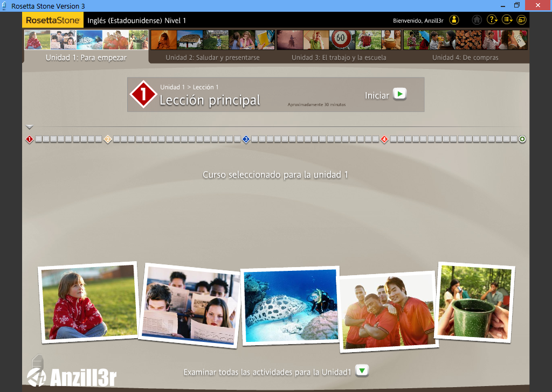
Task: Click the Unidad 4 stacked firewood thumbnail
Action: (x=468, y=40)
